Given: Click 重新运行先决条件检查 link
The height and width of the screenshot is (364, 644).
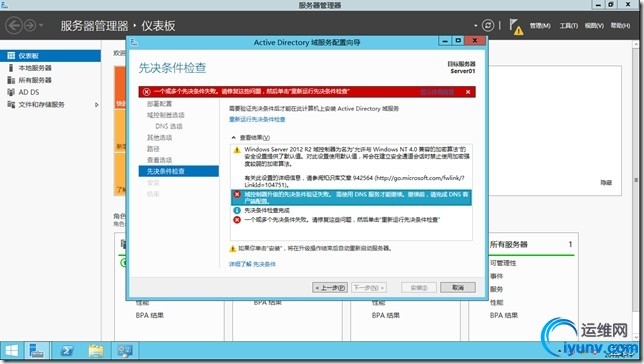Looking at the screenshot, I should [257, 120].
